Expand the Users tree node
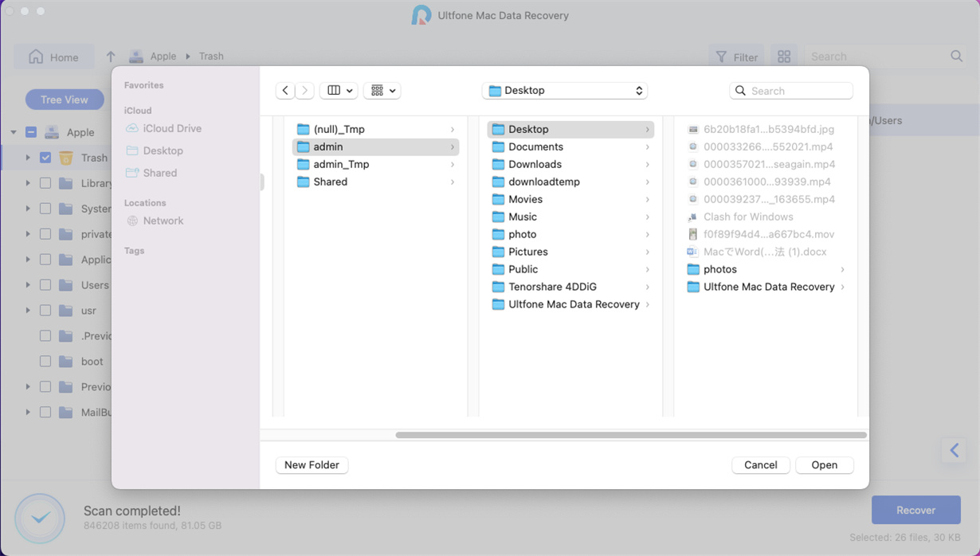The image size is (980, 556). [x=28, y=285]
